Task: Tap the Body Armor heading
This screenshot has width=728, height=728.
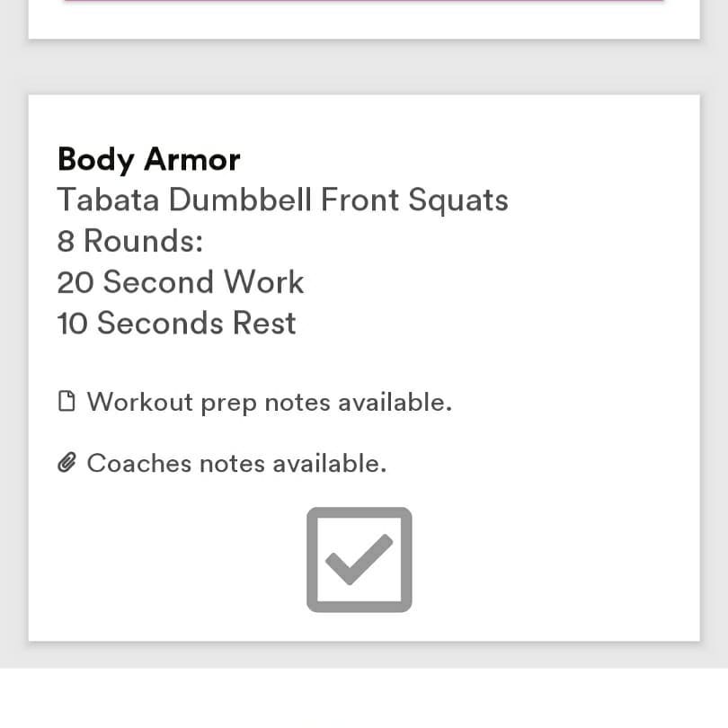Action: pyautogui.click(x=148, y=159)
